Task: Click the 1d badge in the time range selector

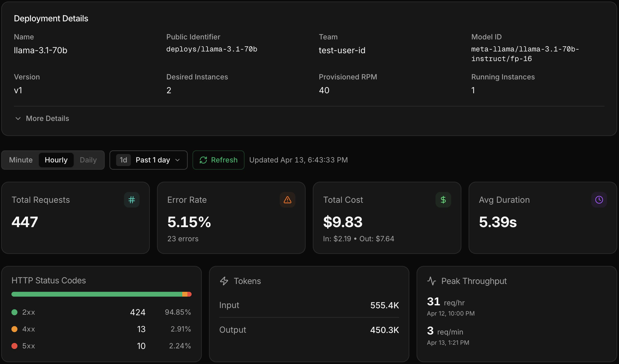Action: [x=123, y=160]
